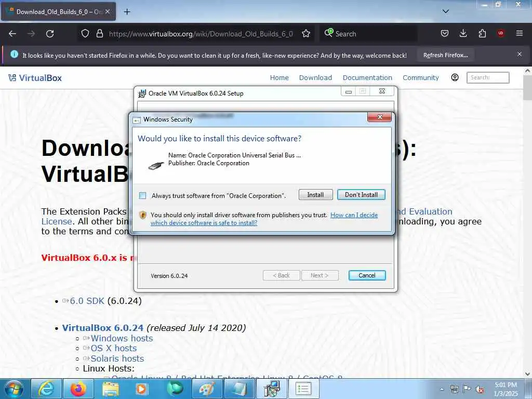This screenshot has height=399, width=532.
Task: Click the Firefox forward arrow
Action: point(31,34)
